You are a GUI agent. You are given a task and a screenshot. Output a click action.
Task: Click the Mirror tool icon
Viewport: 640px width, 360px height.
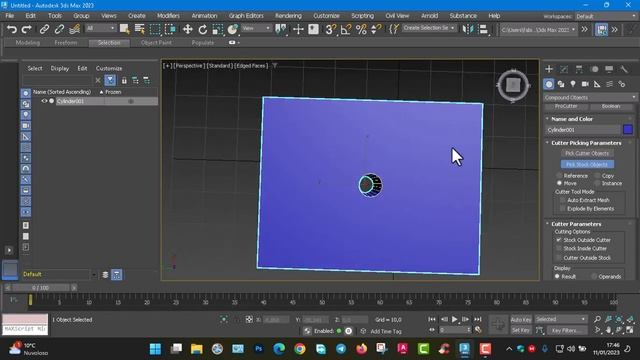click(x=467, y=29)
